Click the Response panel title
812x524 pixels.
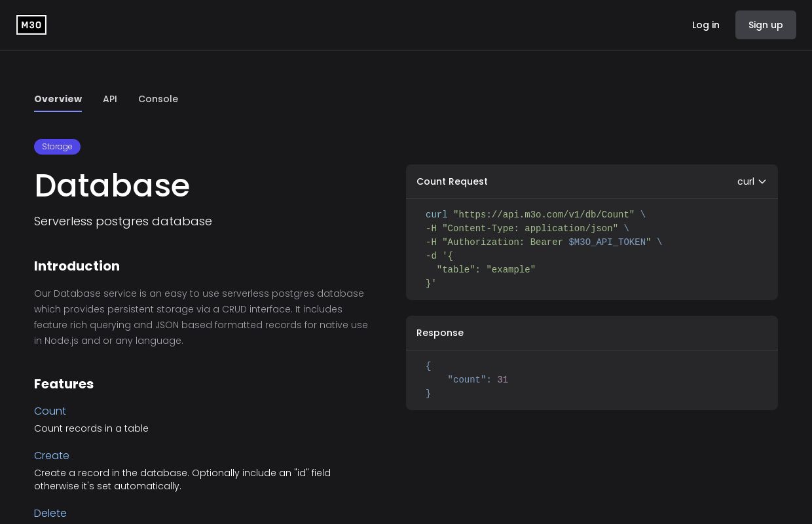coord(440,333)
